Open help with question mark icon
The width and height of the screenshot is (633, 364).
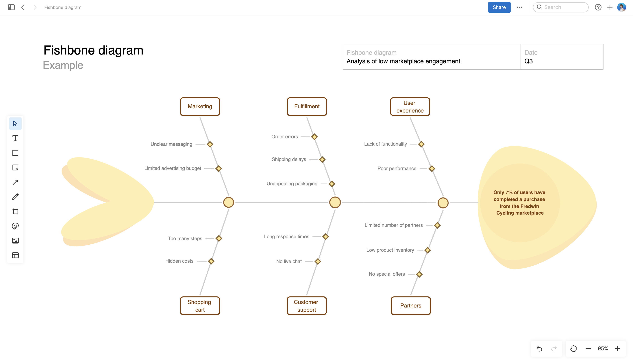598,7
